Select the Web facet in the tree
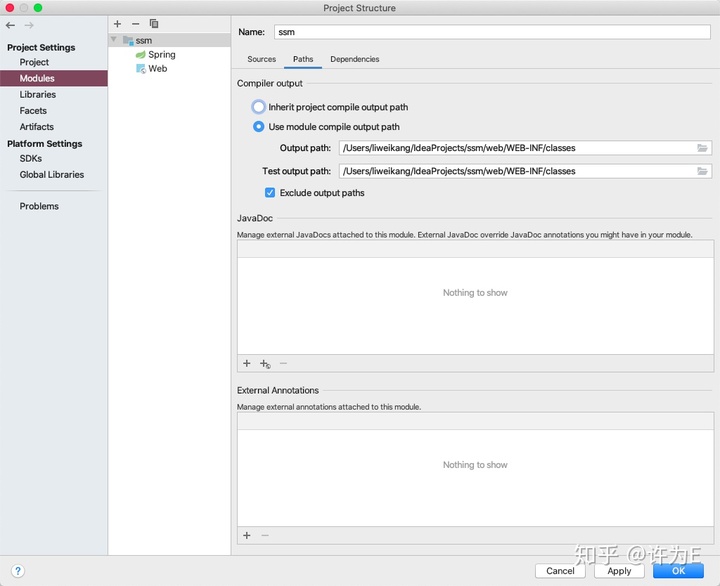This screenshot has height=586, width=720. click(158, 69)
